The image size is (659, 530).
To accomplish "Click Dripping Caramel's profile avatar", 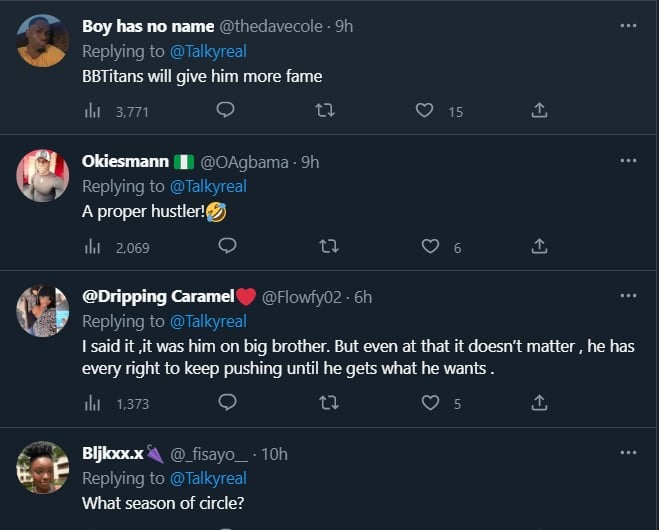I will (x=42, y=311).
